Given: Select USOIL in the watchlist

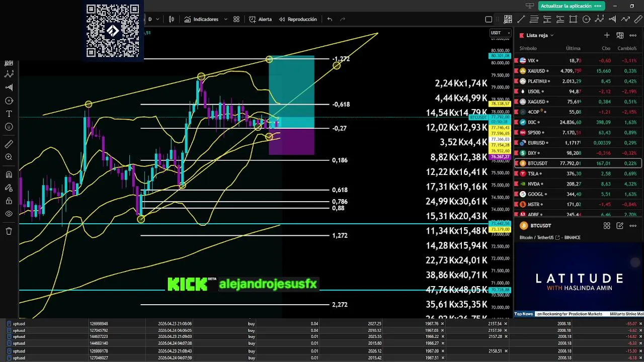Looking at the screenshot, I should [578, 92].
